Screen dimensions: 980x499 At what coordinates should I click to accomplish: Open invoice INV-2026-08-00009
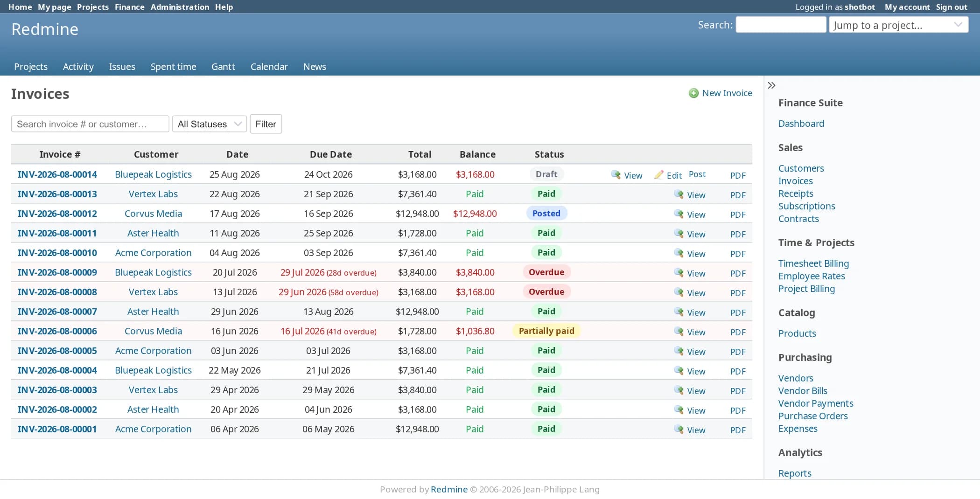coord(57,272)
